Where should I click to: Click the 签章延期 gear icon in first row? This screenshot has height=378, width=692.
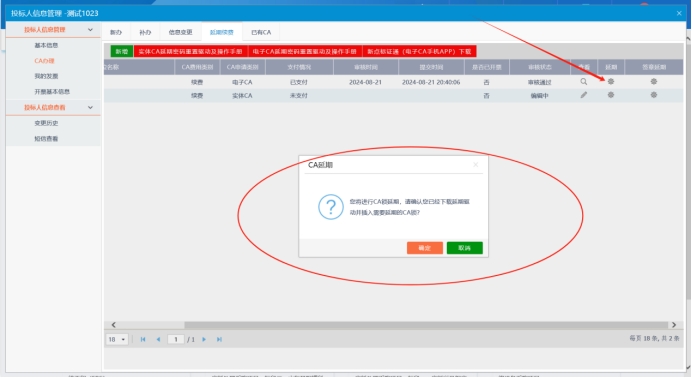pyautogui.click(x=654, y=82)
